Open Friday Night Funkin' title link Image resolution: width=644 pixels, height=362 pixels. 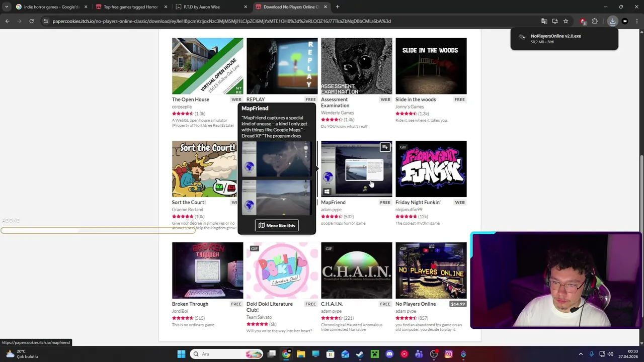click(x=418, y=202)
